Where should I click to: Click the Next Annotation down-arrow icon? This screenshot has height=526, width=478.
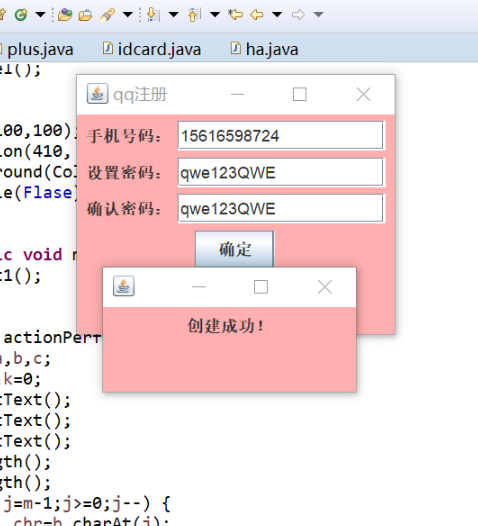(x=153, y=15)
